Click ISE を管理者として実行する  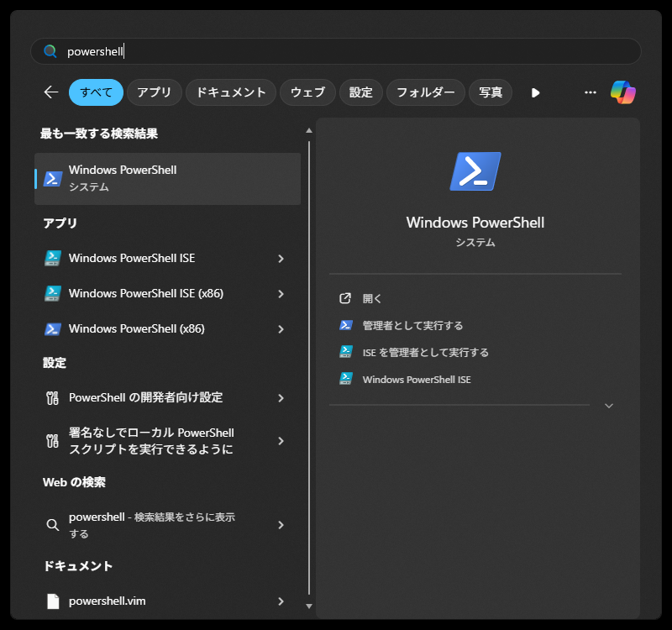(426, 352)
